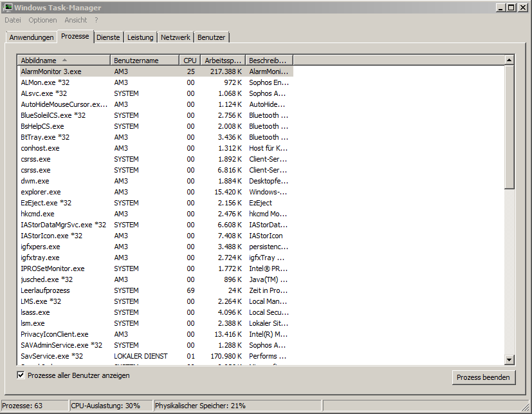Open the Benutzer tab
The width and height of the screenshot is (532, 414).
tap(211, 37)
